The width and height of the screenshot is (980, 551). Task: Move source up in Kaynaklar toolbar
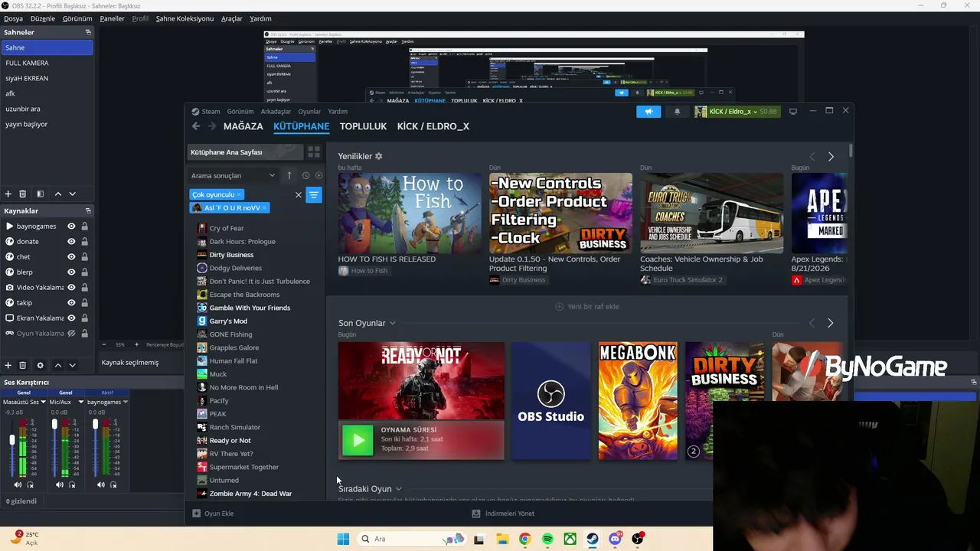(x=57, y=366)
